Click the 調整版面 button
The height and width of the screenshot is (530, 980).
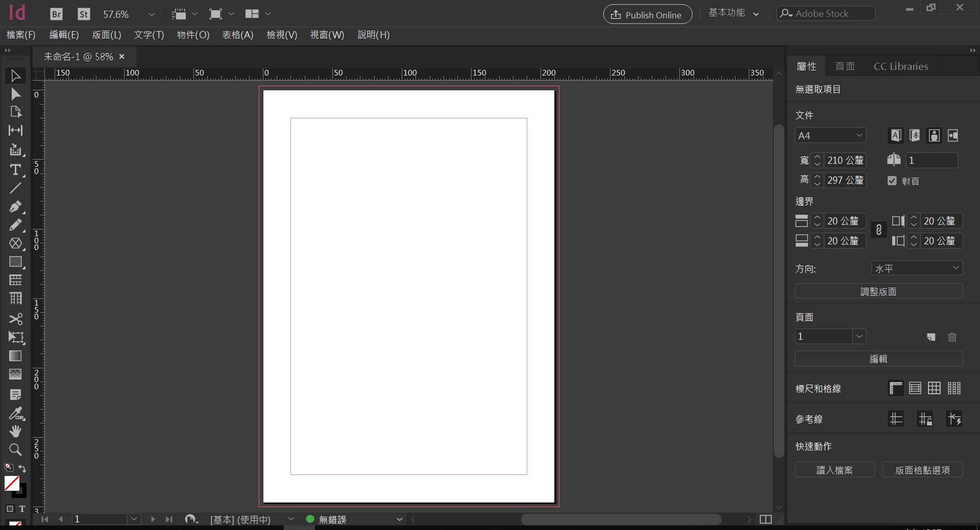click(878, 291)
